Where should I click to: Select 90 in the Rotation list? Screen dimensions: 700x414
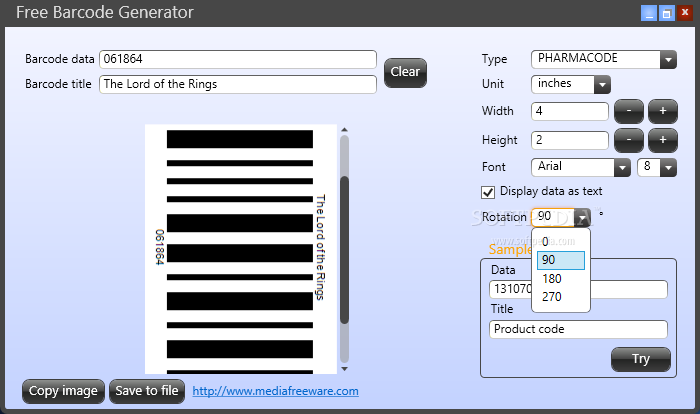point(561,260)
